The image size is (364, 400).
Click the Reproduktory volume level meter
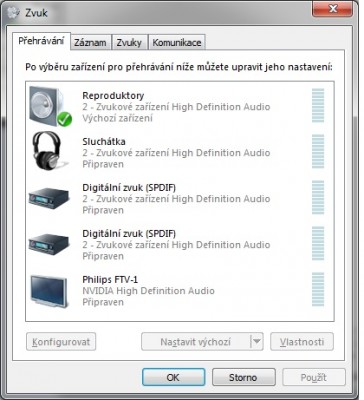coord(318,105)
